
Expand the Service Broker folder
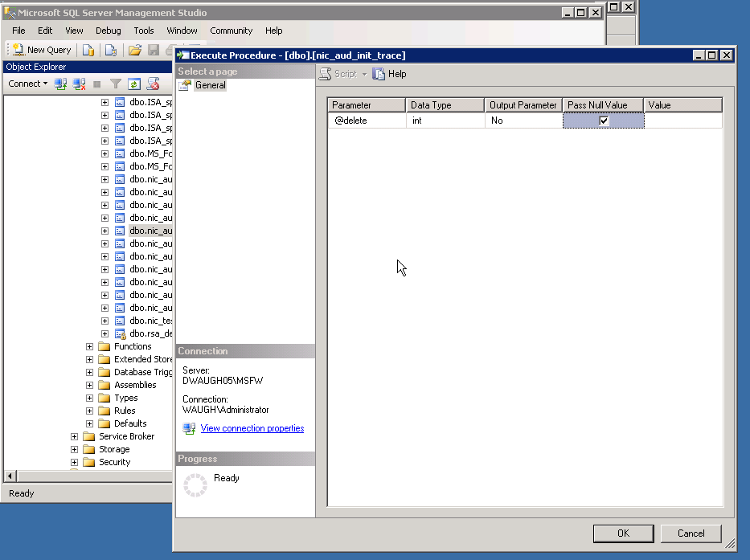coord(75,436)
